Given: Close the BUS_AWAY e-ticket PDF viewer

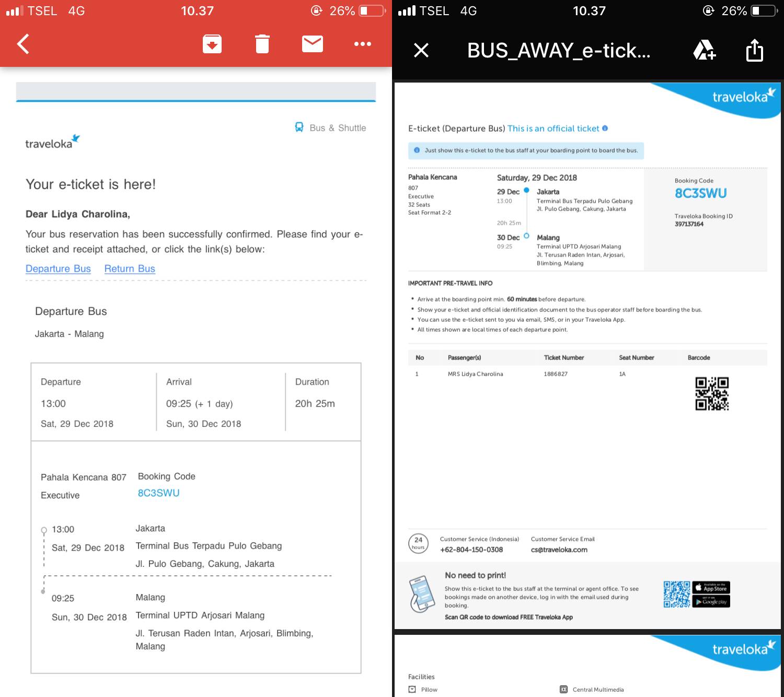Looking at the screenshot, I should 421,50.
